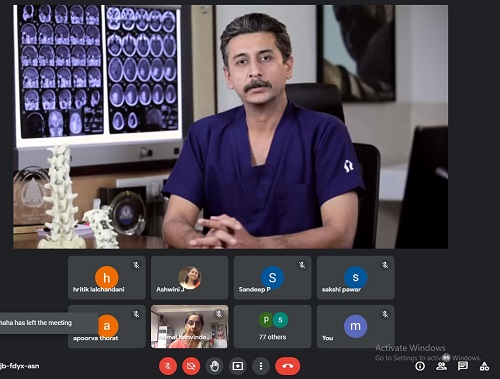
Task: Show the participants list
Action: pyautogui.click(x=442, y=366)
